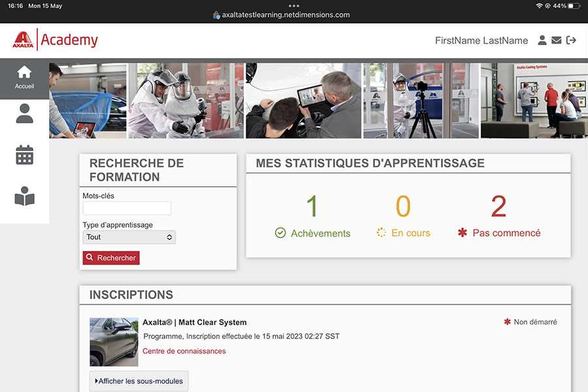Tap the axaltatestlearning.netdimensions.com address bar
The image size is (588, 392).
286,15
